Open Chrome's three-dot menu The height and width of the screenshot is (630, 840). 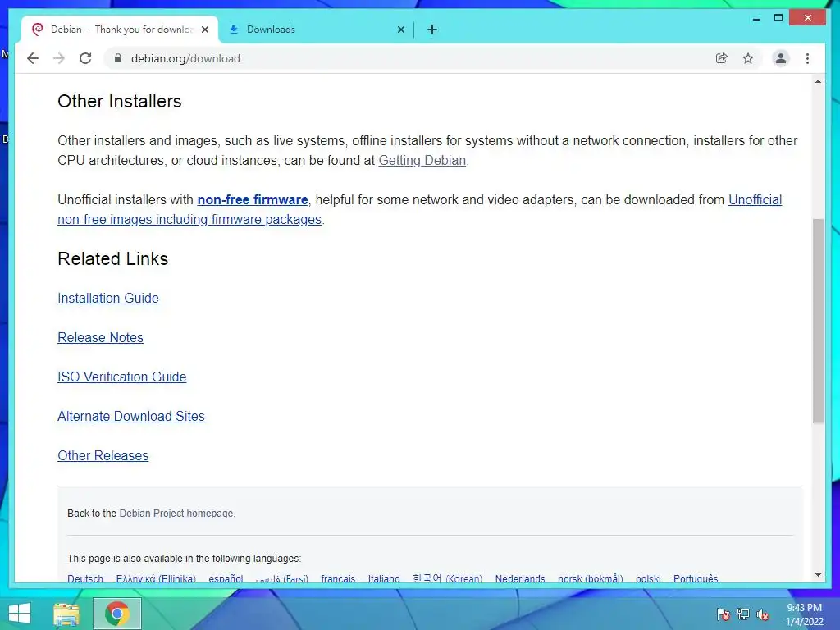pos(807,58)
